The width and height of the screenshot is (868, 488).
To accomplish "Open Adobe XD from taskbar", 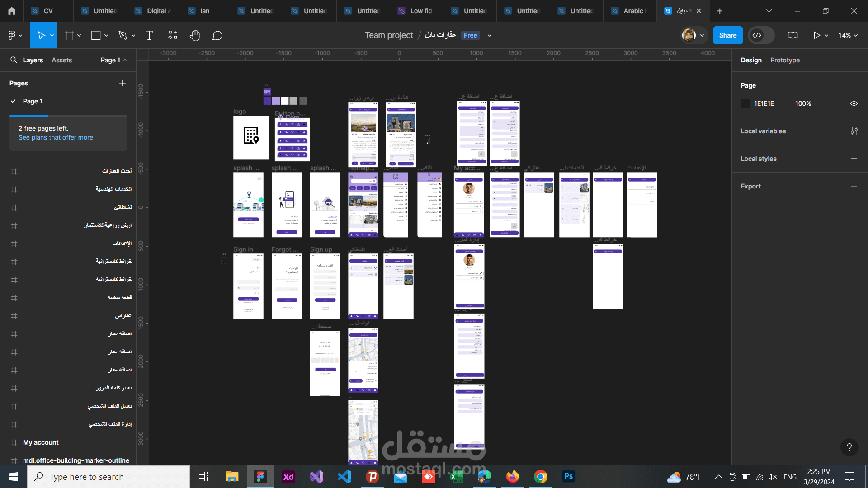I will click(288, 477).
